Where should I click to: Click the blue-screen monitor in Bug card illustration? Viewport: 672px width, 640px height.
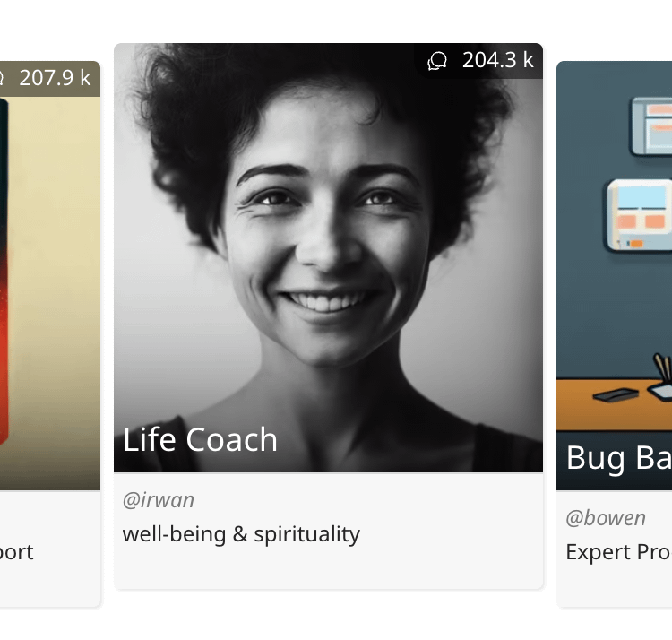click(639, 216)
